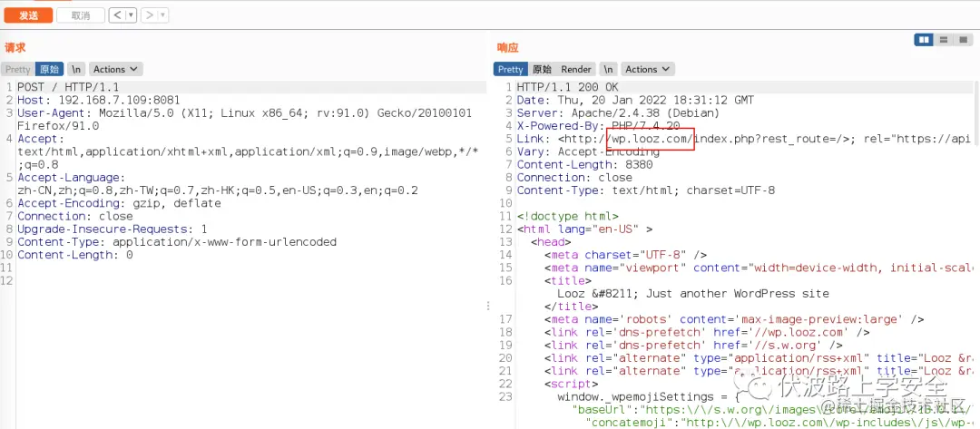Click 'window._wpemojiSettings = {' line

tap(649, 396)
